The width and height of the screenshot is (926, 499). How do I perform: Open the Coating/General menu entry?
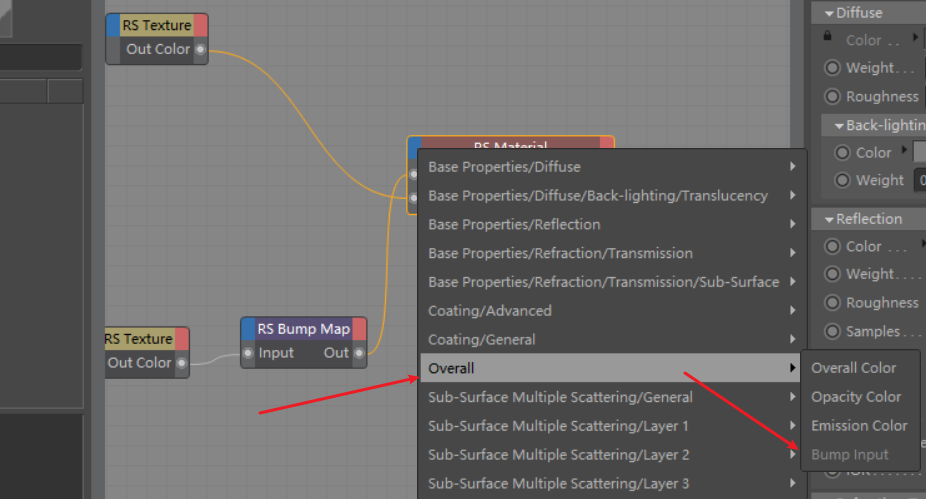[x=611, y=340]
